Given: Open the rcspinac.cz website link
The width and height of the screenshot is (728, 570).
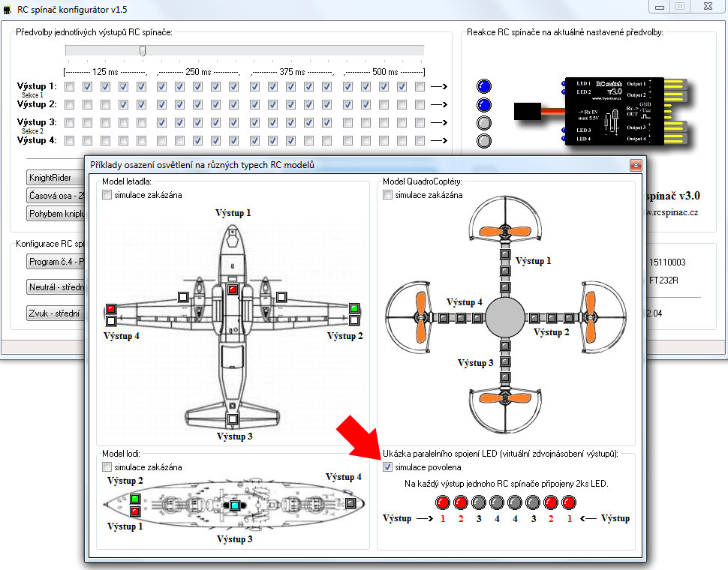Looking at the screenshot, I should tap(672, 212).
